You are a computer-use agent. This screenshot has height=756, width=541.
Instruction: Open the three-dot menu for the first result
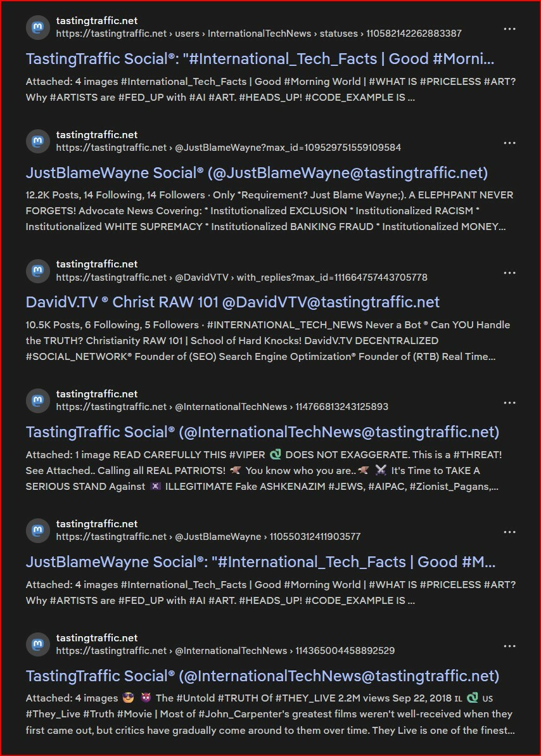(510, 29)
